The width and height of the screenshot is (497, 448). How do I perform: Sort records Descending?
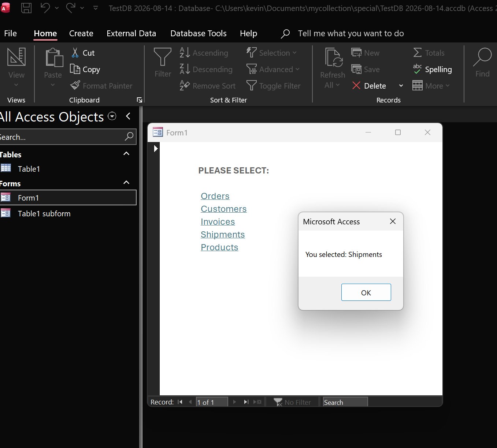click(x=206, y=69)
